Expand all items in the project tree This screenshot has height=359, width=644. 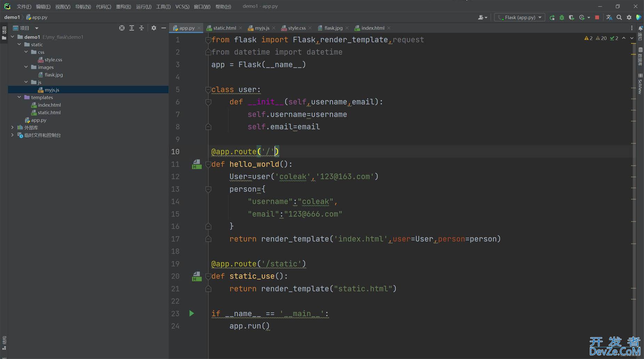click(x=132, y=28)
